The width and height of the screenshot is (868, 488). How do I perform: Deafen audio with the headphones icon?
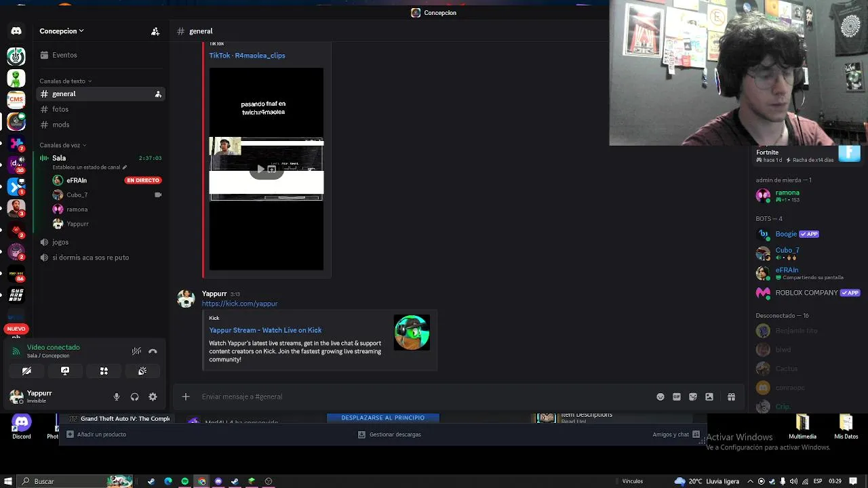134,397
